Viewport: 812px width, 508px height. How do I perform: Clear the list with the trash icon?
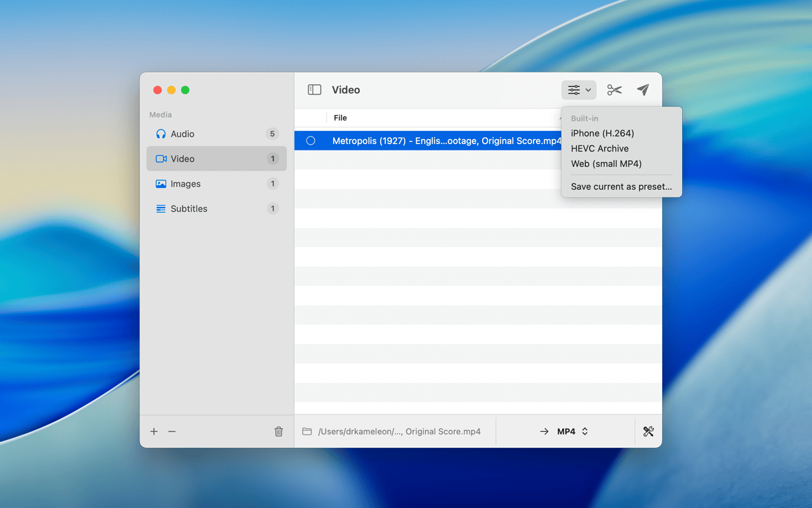pos(278,432)
